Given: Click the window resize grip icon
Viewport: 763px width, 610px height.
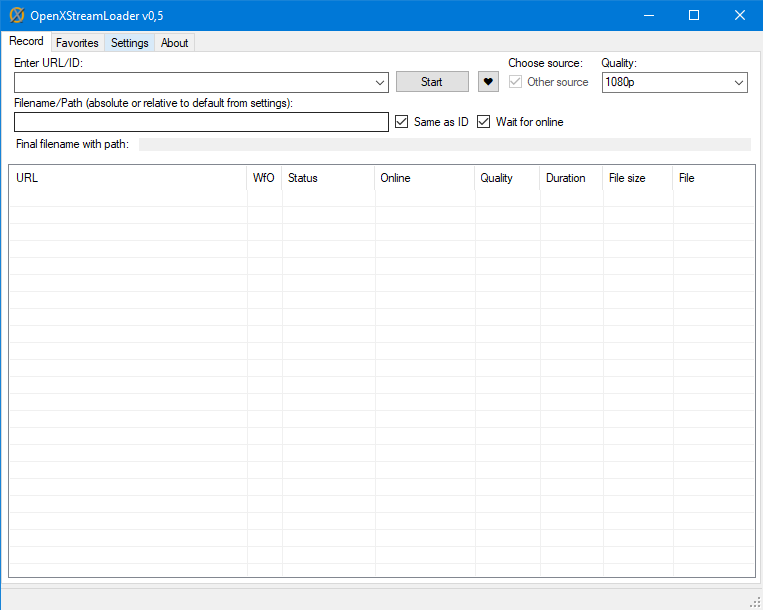Looking at the screenshot, I should click(x=755, y=603).
